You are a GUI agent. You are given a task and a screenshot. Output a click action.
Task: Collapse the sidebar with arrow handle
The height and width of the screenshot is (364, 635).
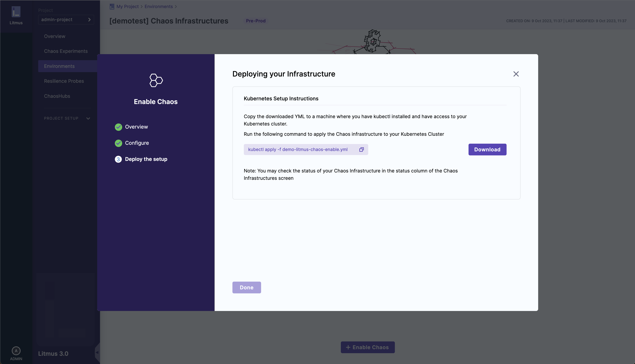tap(97, 352)
